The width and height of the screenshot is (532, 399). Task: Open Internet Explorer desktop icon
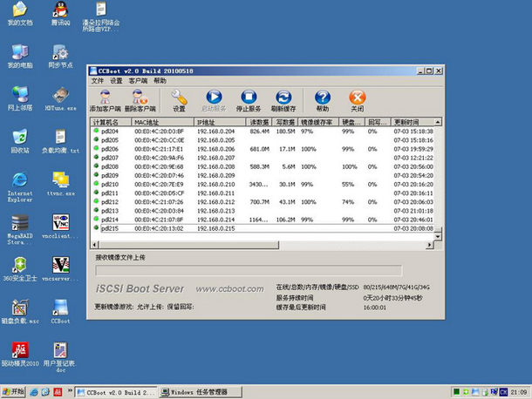click(20, 186)
